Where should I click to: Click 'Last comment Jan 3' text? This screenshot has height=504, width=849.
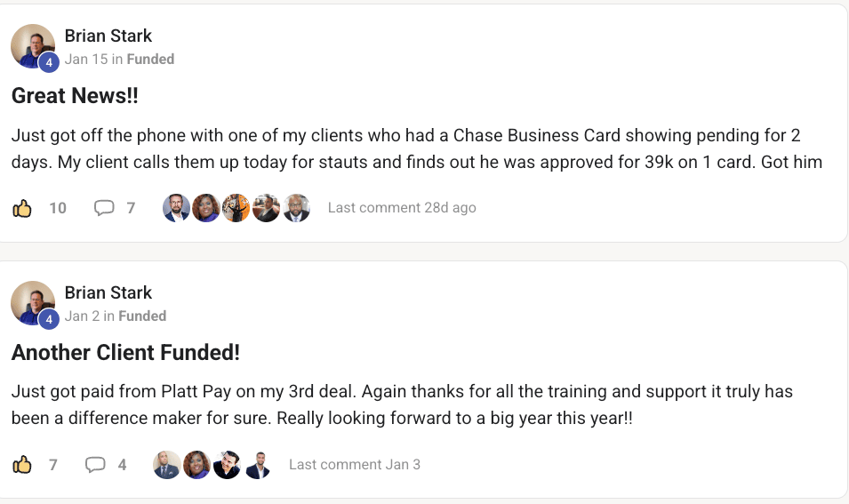(355, 465)
